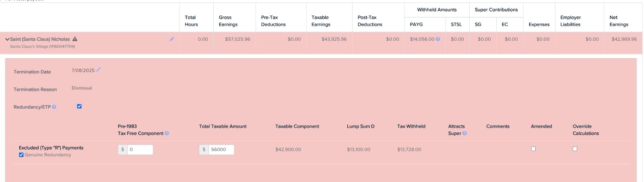Enable the Override Calculations checkbox
The width and height of the screenshot is (644, 182).
[575, 149]
